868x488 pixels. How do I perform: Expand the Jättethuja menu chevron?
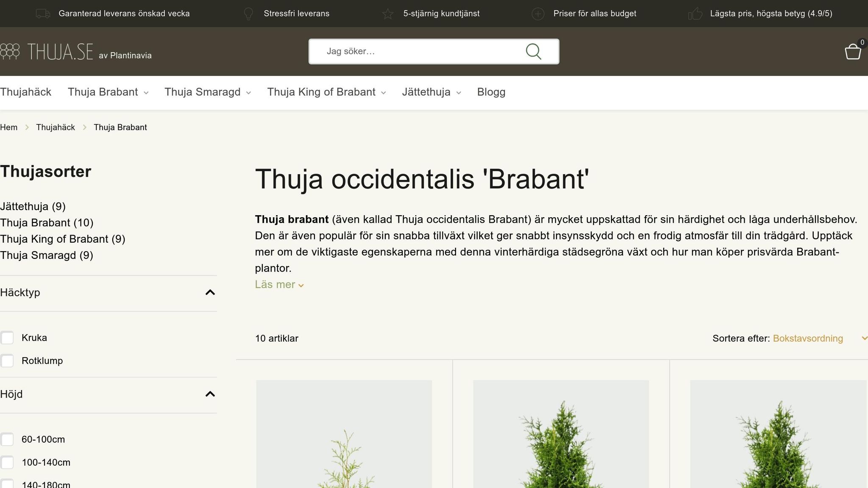pos(459,93)
